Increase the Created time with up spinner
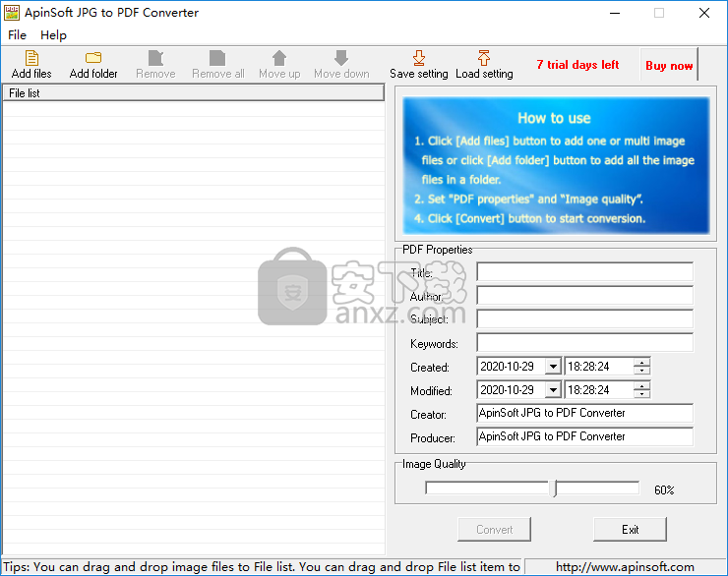 641,362
